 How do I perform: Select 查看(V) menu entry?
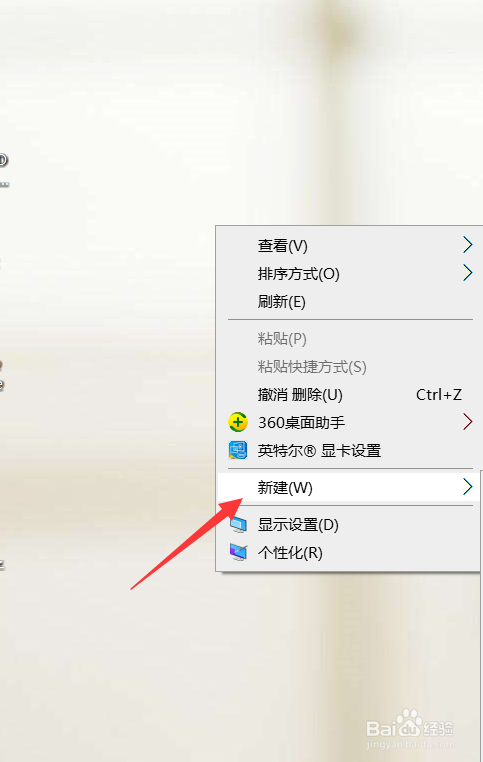[x=348, y=245]
